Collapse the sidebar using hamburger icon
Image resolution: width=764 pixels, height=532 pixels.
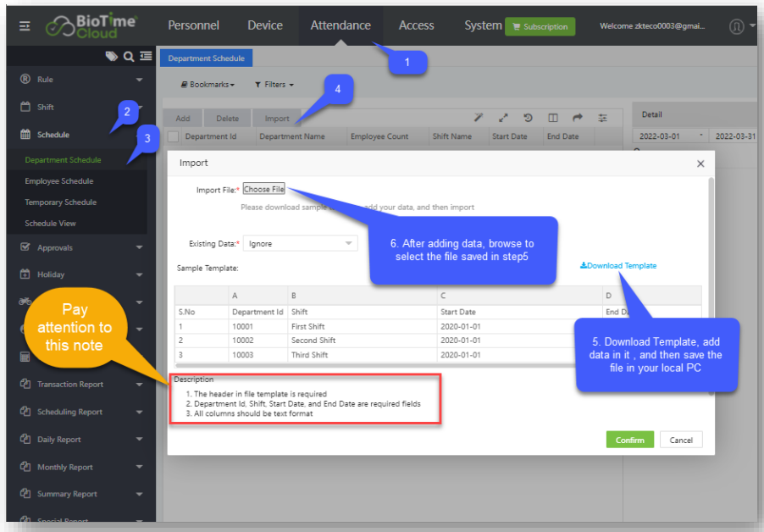pyautogui.click(x=25, y=26)
